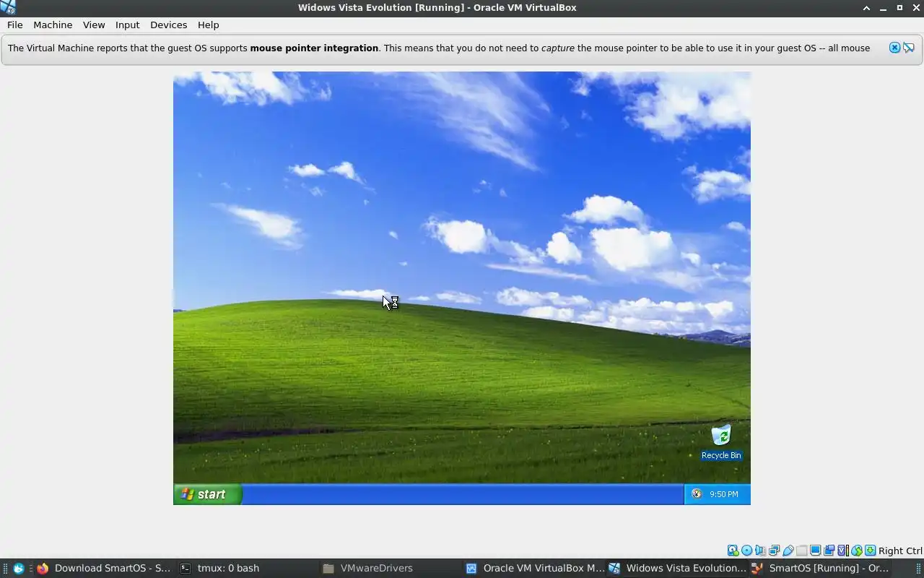Screen dimensions: 924x578
Task: Switch to SmartOS [Running] taskbar window
Action: pyautogui.click(x=820, y=568)
